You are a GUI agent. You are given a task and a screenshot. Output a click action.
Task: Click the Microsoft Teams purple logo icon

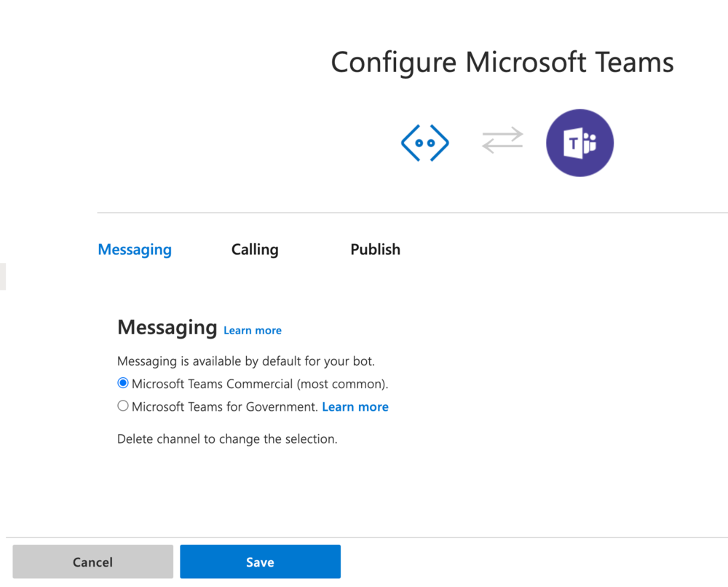point(579,143)
